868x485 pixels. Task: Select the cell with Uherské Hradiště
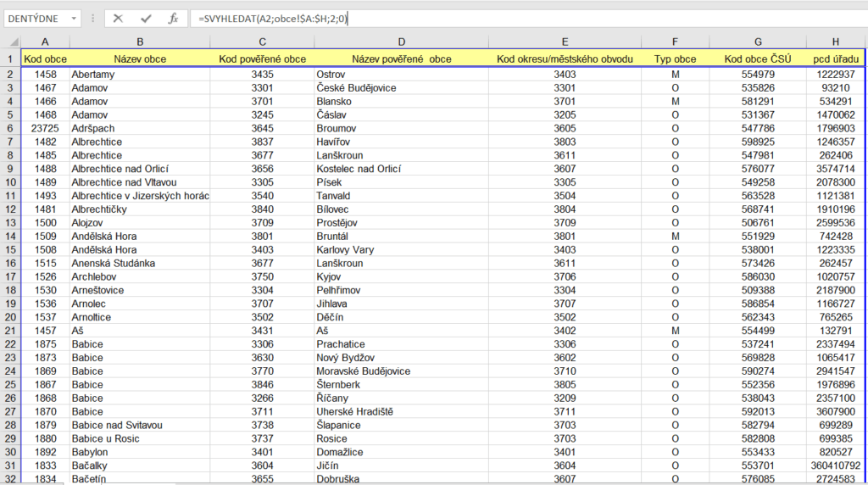[353, 411]
